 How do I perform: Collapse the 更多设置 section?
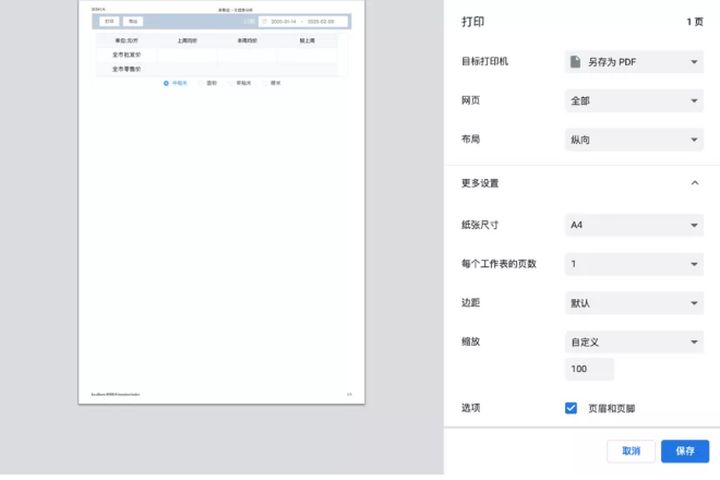coord(694,183)
